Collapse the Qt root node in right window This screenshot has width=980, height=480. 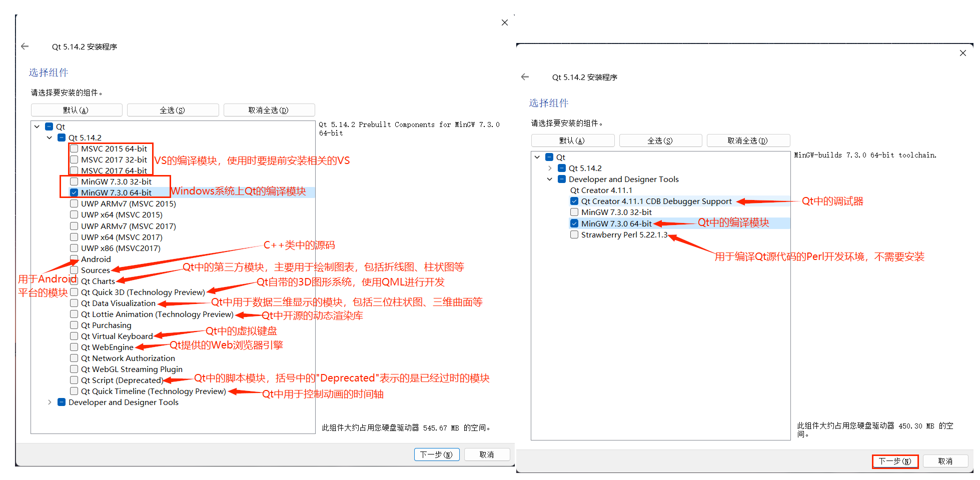coord(537,157)
